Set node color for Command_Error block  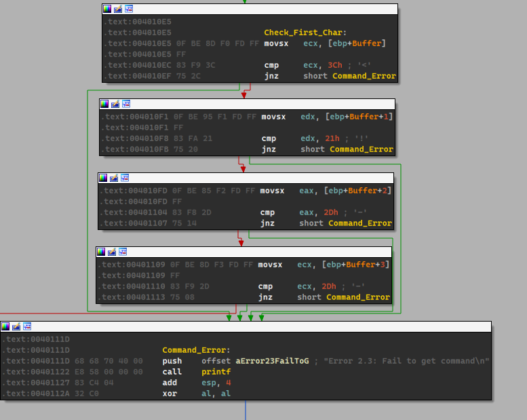click(5, 326)
